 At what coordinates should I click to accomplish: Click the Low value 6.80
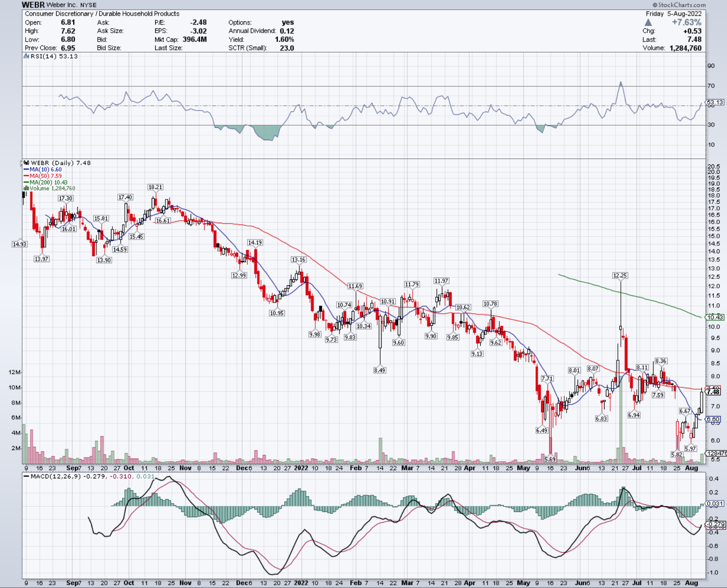[x=68, y=39]
